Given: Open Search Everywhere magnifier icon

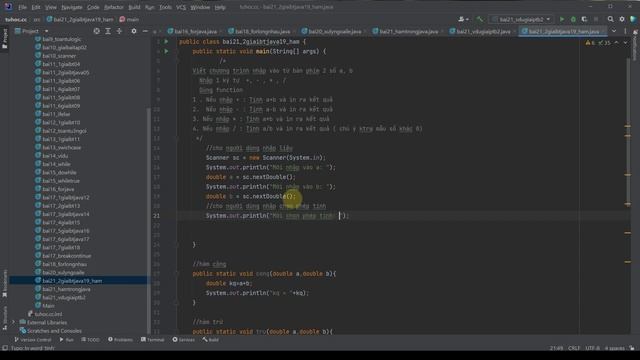Looking at the screenshot, I should (x=610, y=19).
